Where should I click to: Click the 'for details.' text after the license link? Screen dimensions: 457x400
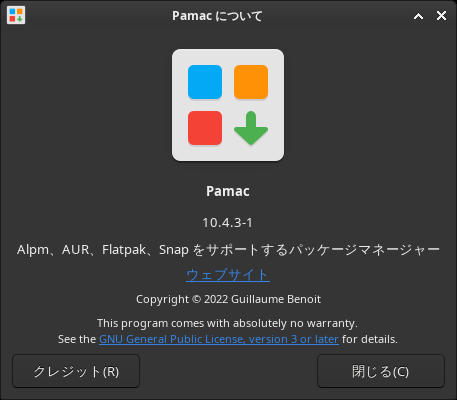(x=370, y=339)
